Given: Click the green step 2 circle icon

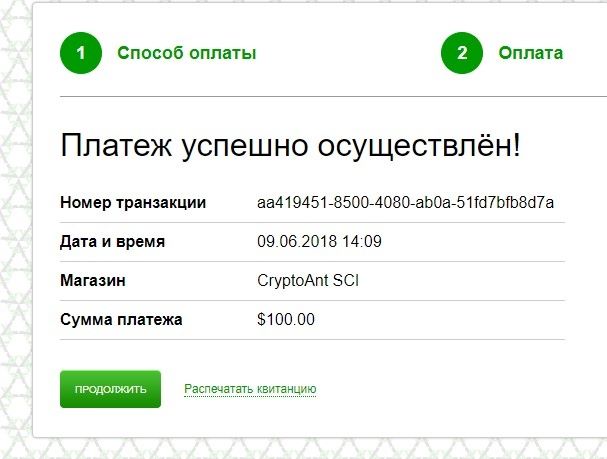Looking at the screenshot, I should [462, 53].
